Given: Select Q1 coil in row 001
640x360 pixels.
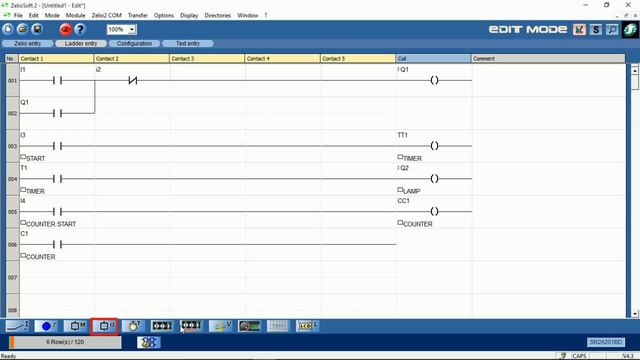Looking at the screenshot, I should click(x=434, y=80).
